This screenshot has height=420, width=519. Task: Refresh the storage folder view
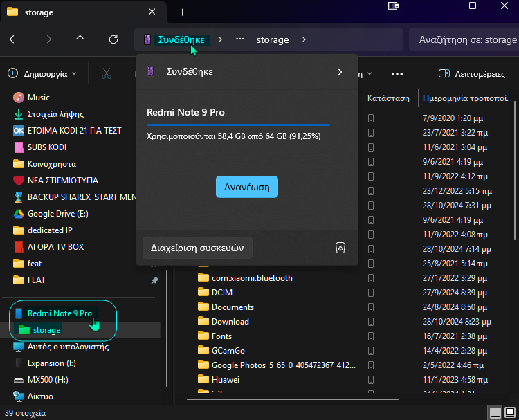point(113,39)
